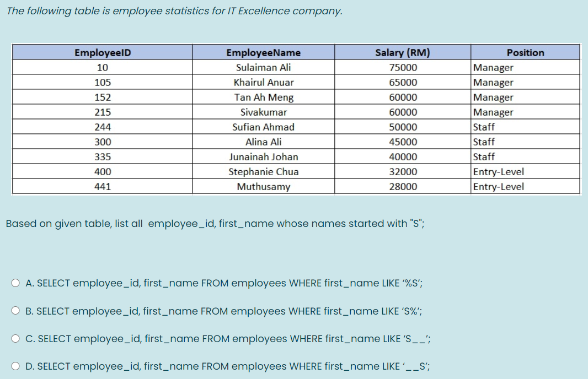The width and height of the screenshot is (588, 379).
Task: Click the Salary (RM) column header
Action: [x=402, y=52]
